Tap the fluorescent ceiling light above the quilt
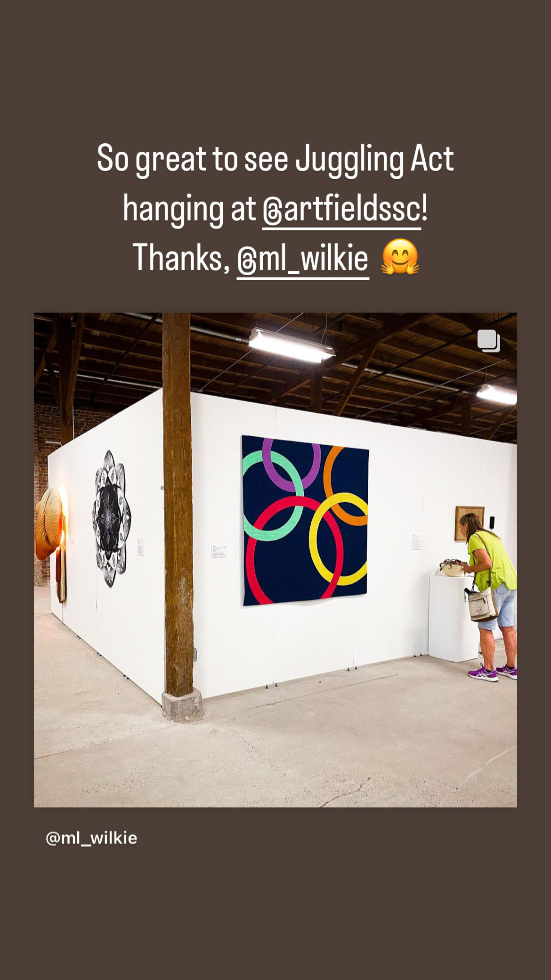Image resolution: width=551 pixels, height=980 pixels. coord(291,344)
